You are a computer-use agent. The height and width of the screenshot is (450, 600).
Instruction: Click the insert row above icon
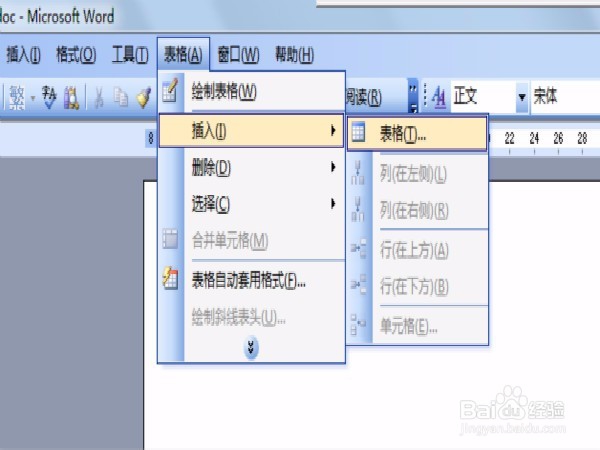359,249
